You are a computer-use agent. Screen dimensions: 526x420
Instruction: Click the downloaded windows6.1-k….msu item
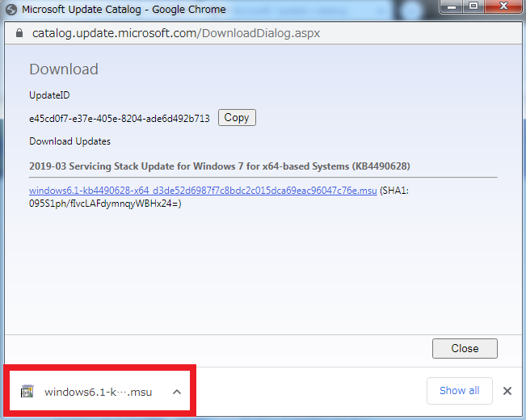[99, 392]
